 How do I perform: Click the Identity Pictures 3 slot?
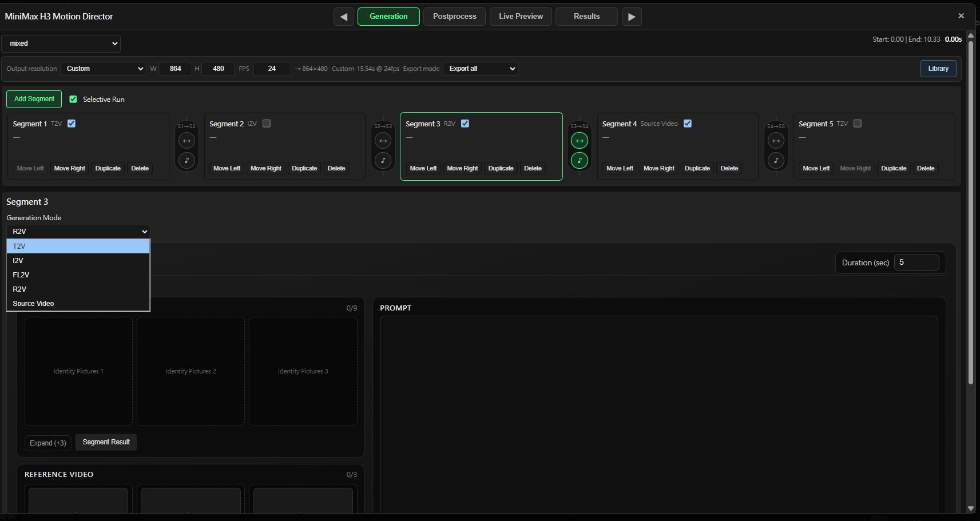coord(303,371)
